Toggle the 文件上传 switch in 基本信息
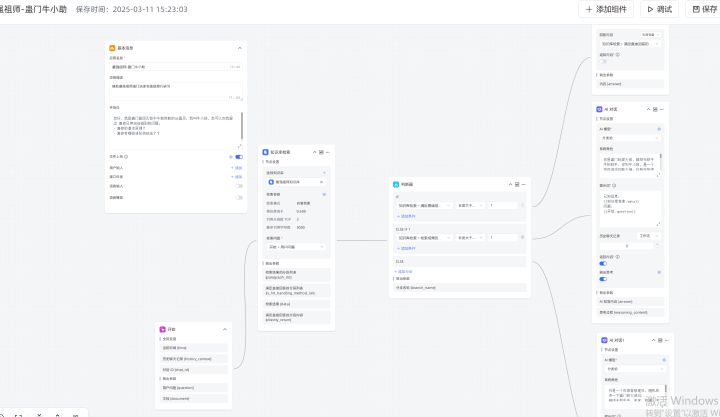The image size is (720, 417). point(238,157)
